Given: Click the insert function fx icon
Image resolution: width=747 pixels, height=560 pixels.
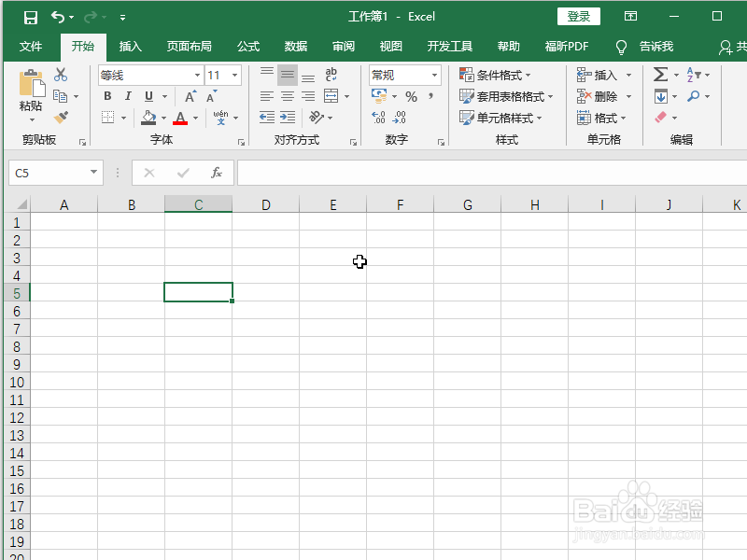Looking at the screenshot, I should pos(217,173).
